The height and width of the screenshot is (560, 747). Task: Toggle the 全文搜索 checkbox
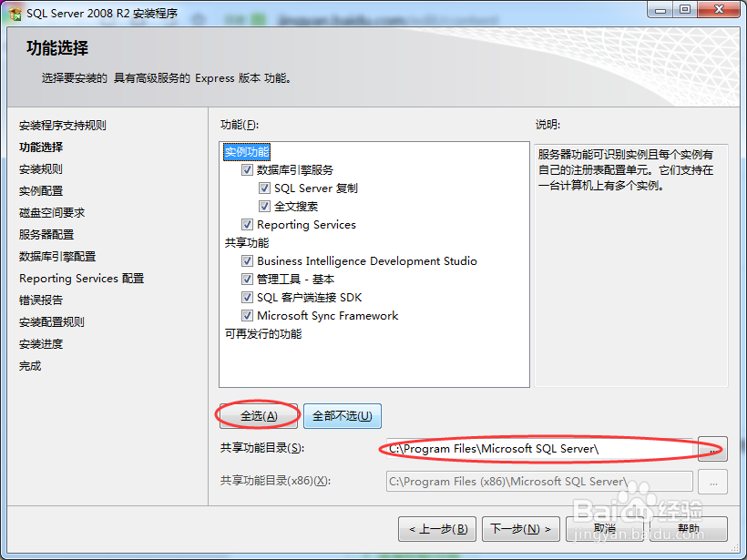click(x=264, y=206)
